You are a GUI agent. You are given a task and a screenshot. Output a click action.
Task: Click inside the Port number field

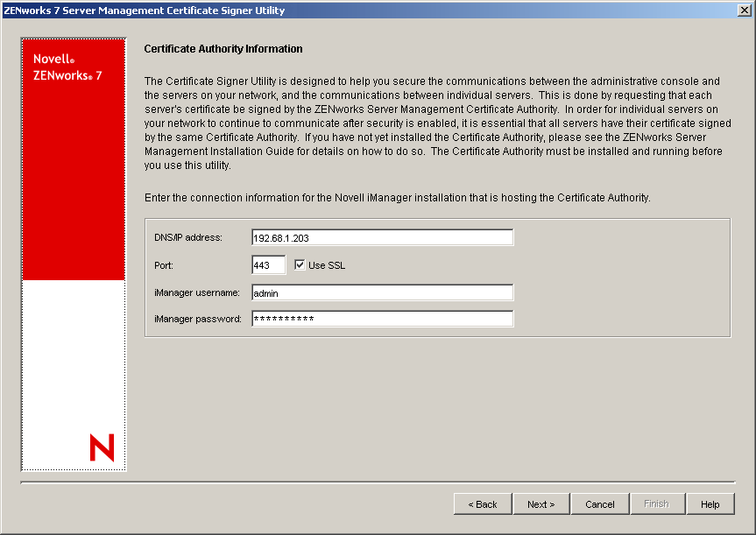pos(268,264)
